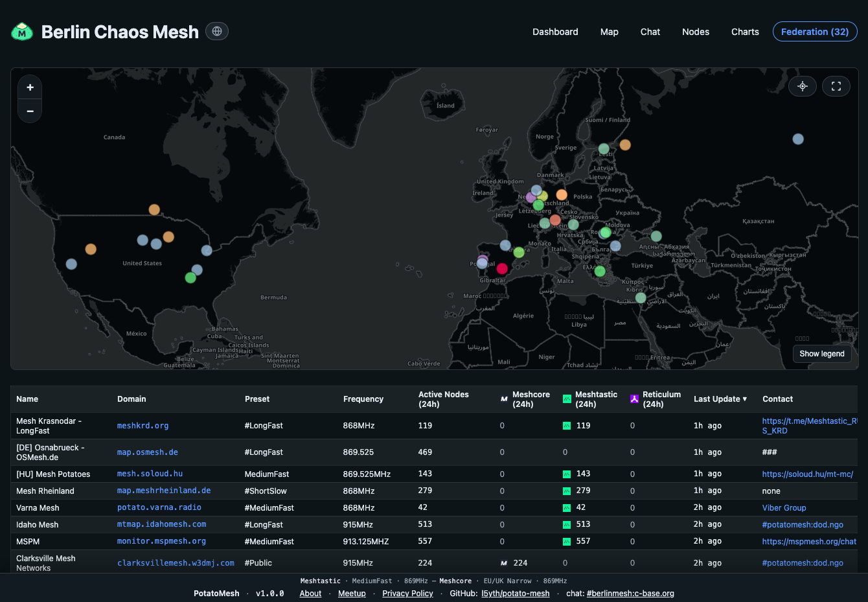The image size is (868, 602).
Task: Click the Reticulum column header icon
Action: 634,399
